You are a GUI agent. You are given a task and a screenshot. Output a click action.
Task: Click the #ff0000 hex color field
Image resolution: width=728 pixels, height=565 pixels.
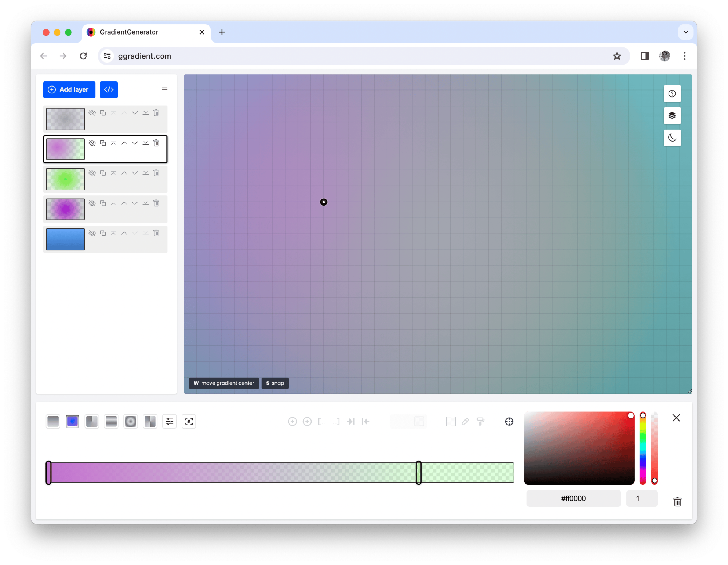pyautogui.click(x=573, y=498)
